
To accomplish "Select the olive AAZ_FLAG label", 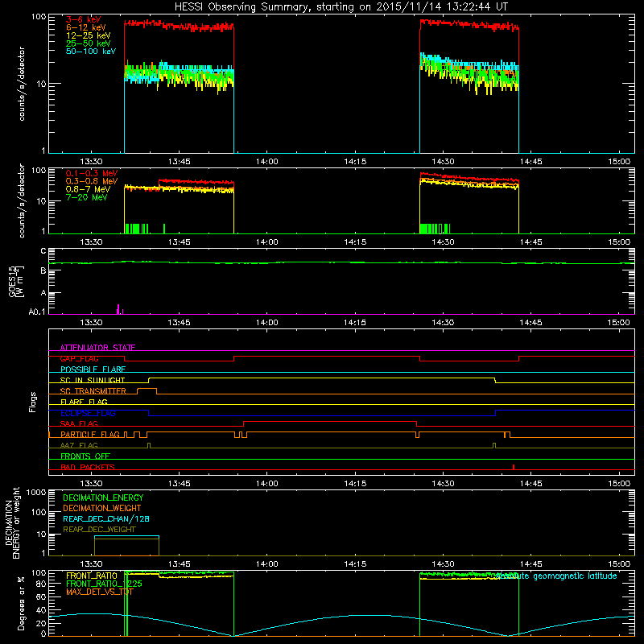I will pos(79,445).
